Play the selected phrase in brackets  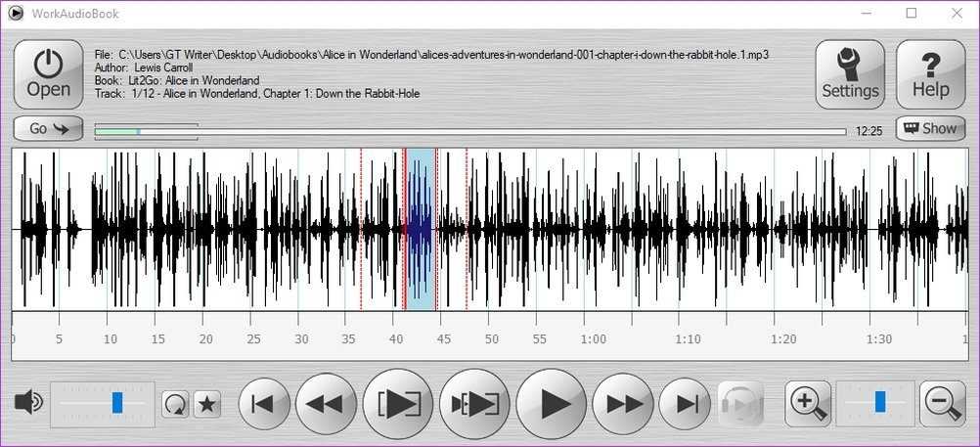tap(397, 403)
